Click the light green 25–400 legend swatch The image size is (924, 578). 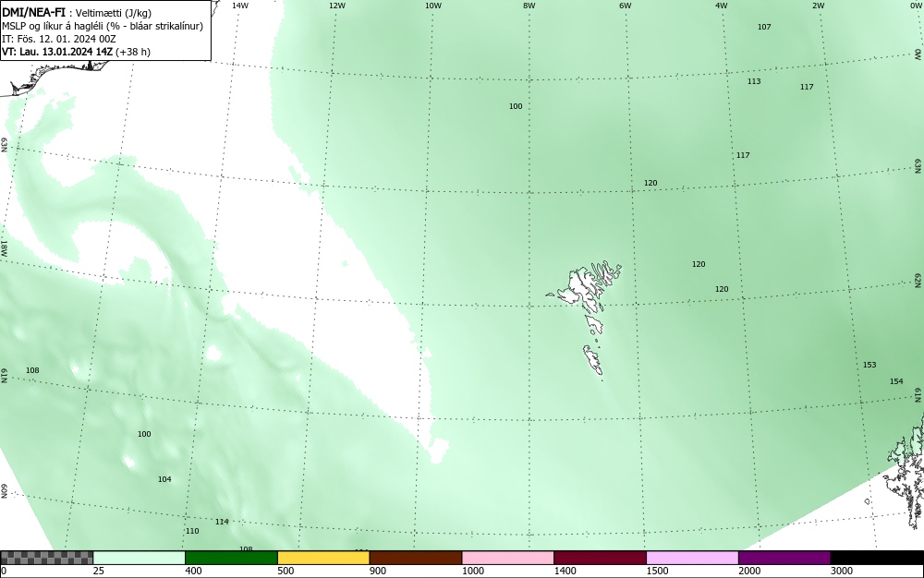point(140,558)
